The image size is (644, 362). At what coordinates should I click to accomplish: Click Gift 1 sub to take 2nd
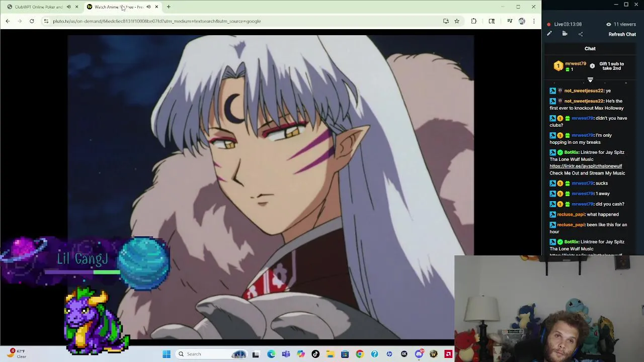[x=611, y=66]
